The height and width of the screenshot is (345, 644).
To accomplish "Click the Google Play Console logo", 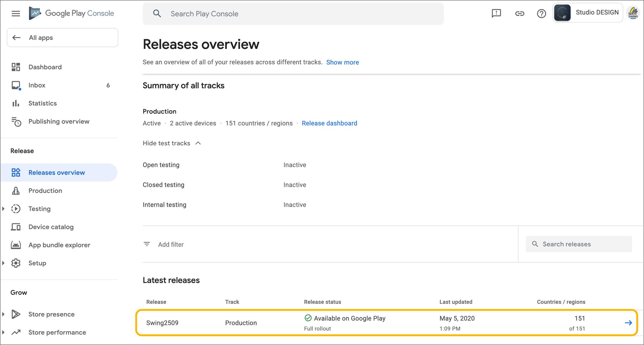I will pos(72,13).
